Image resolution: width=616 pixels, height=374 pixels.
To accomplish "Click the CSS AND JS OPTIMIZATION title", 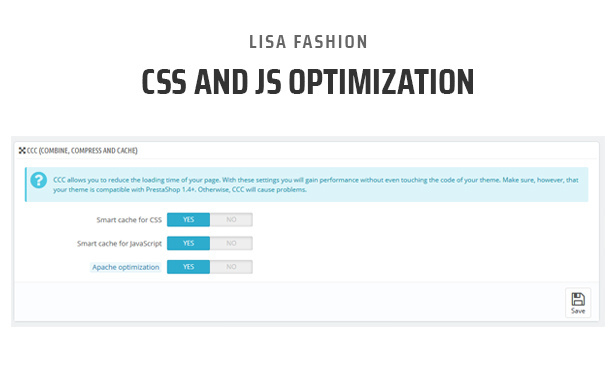I will (x=308, y=82).
